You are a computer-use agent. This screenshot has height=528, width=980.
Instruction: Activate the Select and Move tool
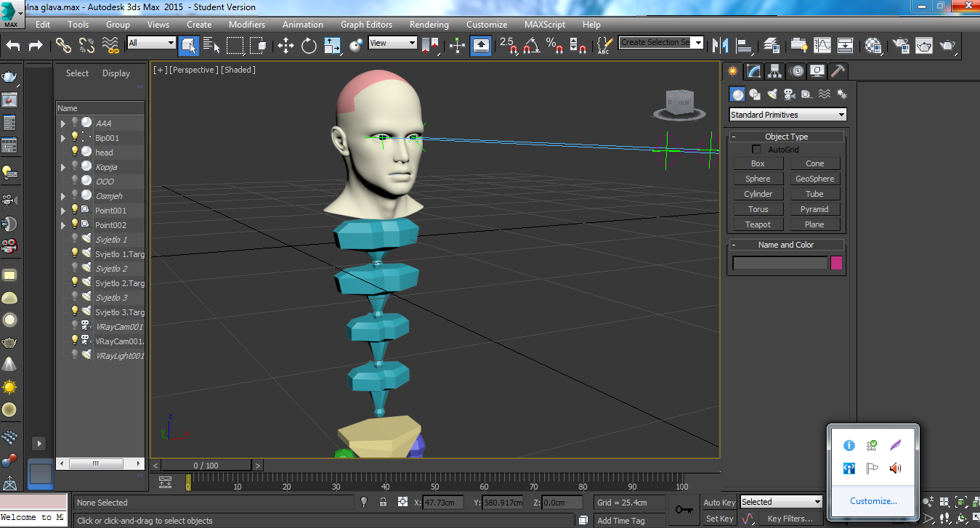coord(286,46)
